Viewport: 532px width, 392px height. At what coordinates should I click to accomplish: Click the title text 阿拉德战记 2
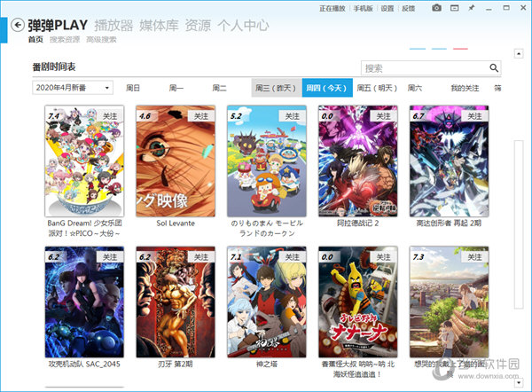358,223
